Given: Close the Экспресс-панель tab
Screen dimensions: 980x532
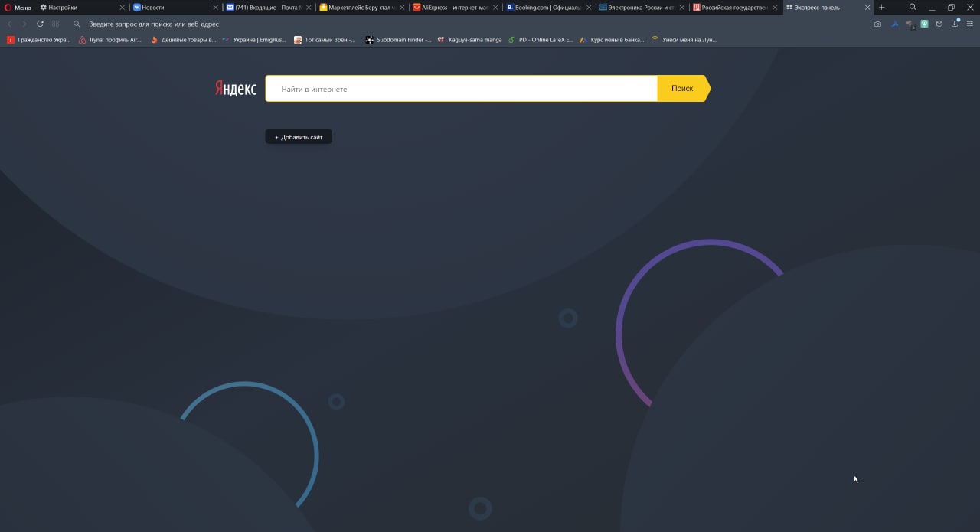Looking at the screenshot, I should pos(867,7).
